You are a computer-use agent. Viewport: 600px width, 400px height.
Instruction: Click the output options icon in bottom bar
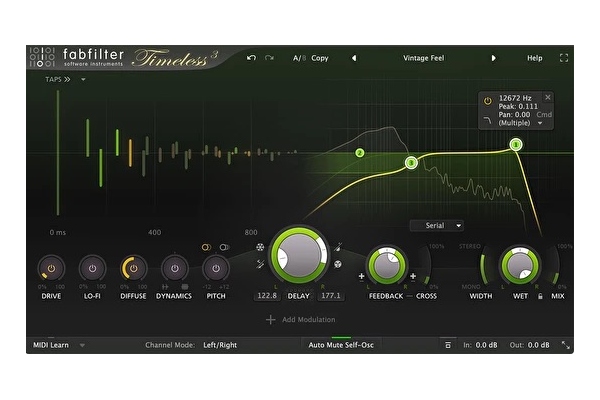coord(448,345)
